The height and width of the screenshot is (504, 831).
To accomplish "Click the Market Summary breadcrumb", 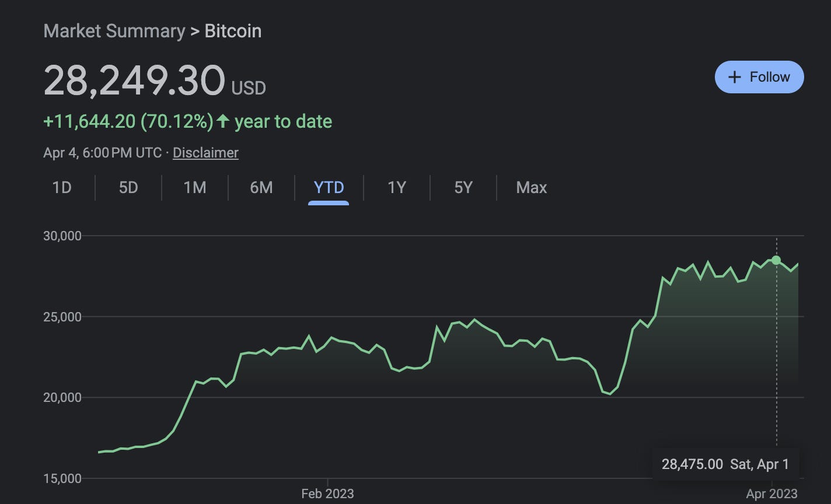I will [114, 30].
